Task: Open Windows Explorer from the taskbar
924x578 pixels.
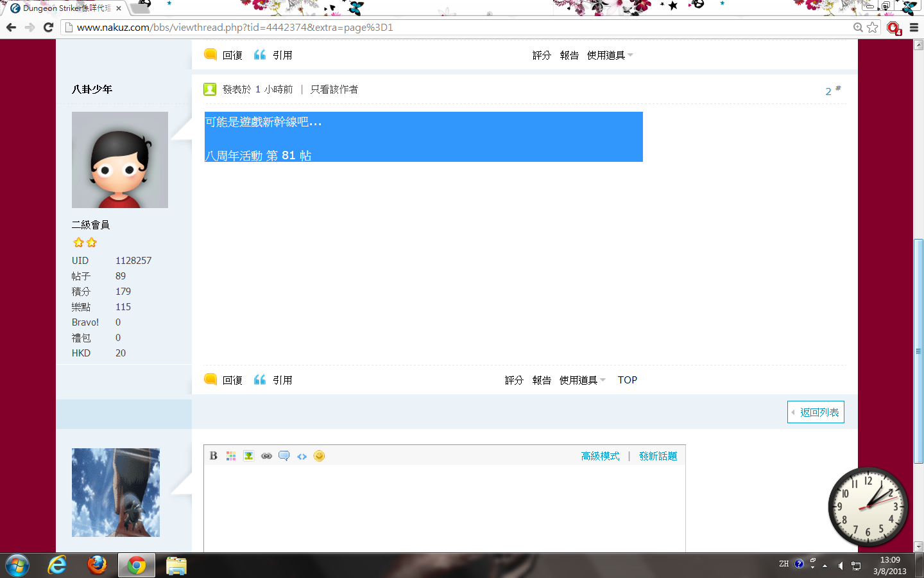Action: [176, 566]
